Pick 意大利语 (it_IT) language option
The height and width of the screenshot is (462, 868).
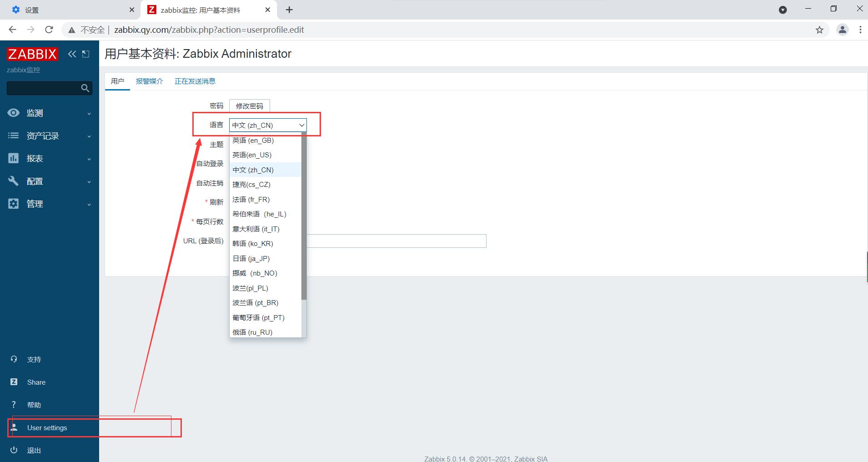[266, 229]
